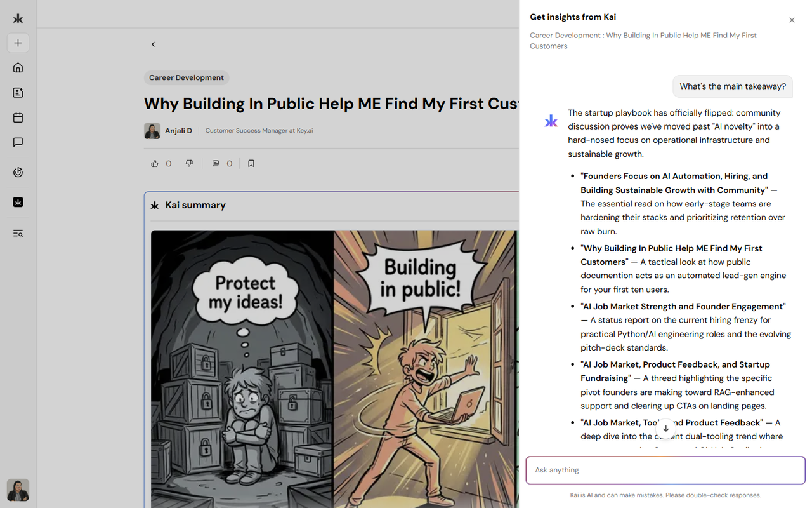Open the calendar events icon
This screenshot has height=508, width=812.
(18, 117)
